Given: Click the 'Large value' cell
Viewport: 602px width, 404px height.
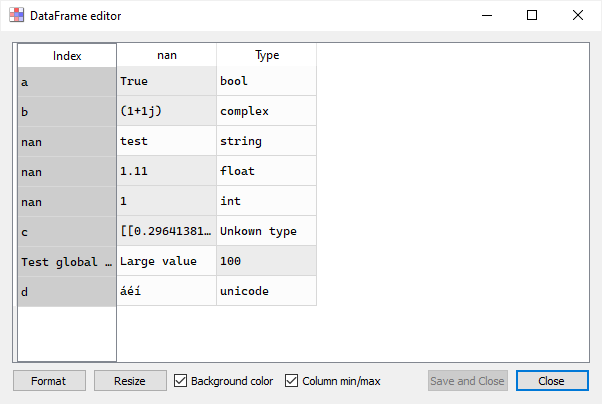Looking at the screenshot, I should 167,261.
